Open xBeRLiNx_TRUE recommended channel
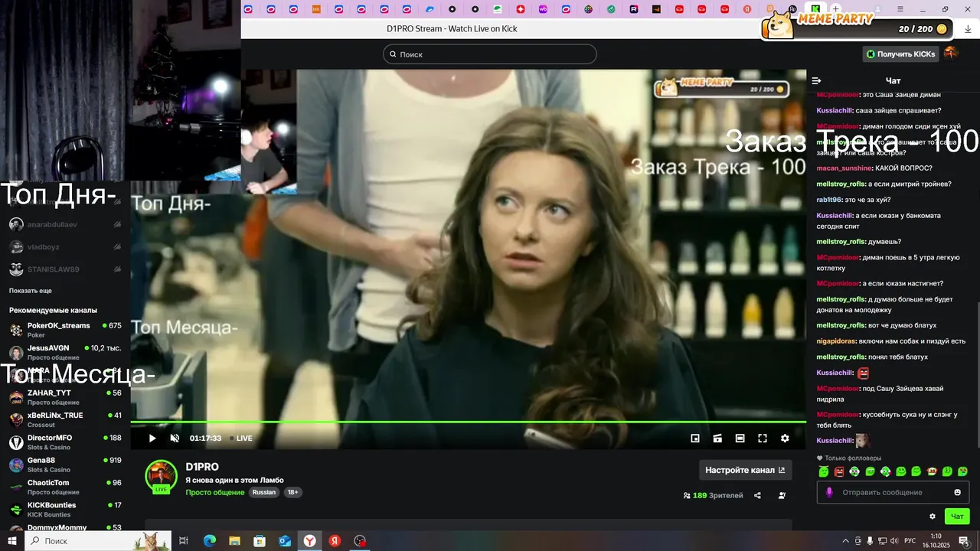The width and height of the screenshot is (980, 551). (x=65, y=419)
